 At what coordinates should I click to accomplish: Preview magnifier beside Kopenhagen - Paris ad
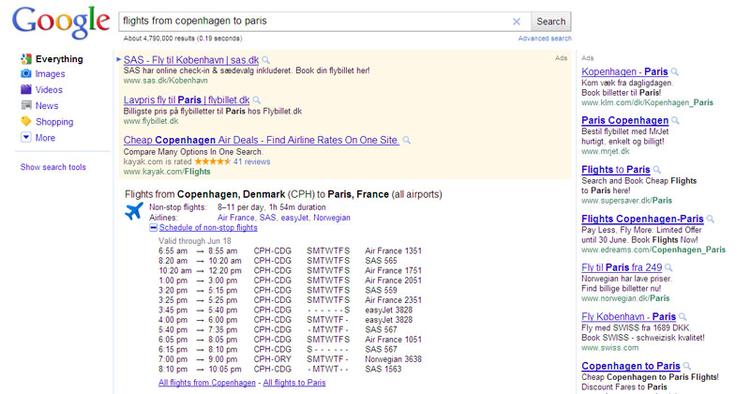[675, 72]
